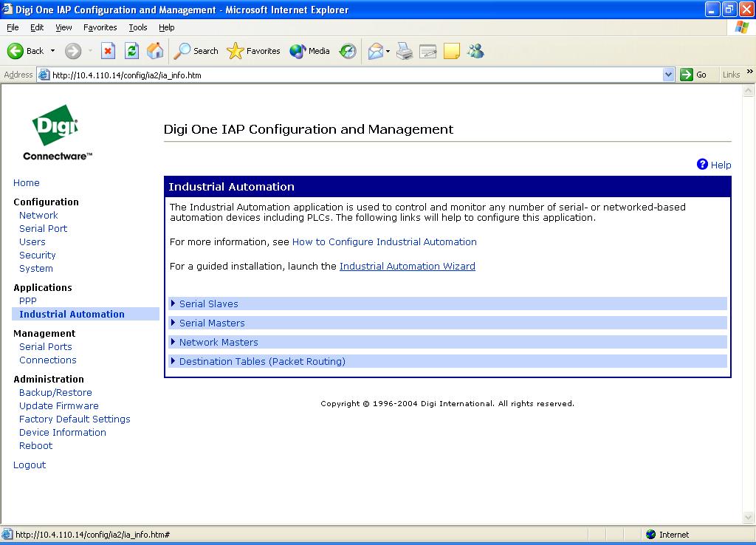Click the URL address input field
Viewport: 756px width, 545px height.
(354, 75)
